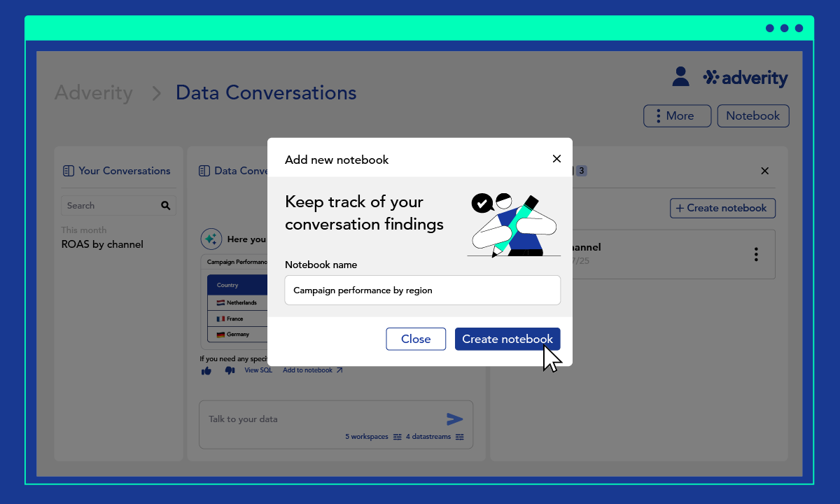840x504 pixels.
Task: Open the notebook card's three-dot menu
Action: pyautogui.click(x=756, y=255)
